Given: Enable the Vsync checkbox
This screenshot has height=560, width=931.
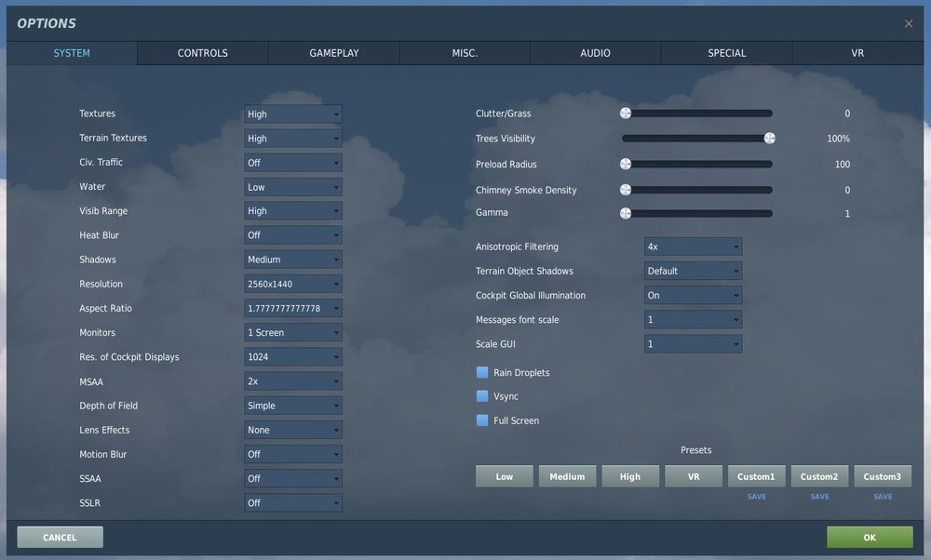Looking at the screenshot, I should (x=482, y=395).
